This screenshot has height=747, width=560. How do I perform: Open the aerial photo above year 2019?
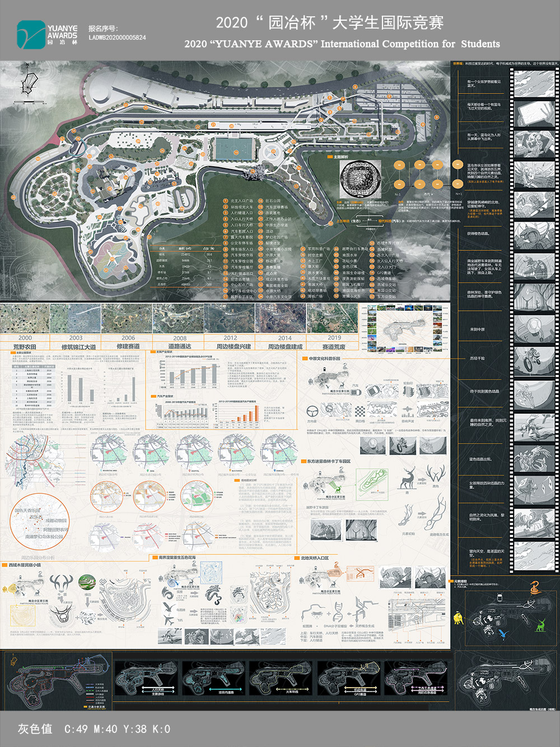click(x=333, y=319)
